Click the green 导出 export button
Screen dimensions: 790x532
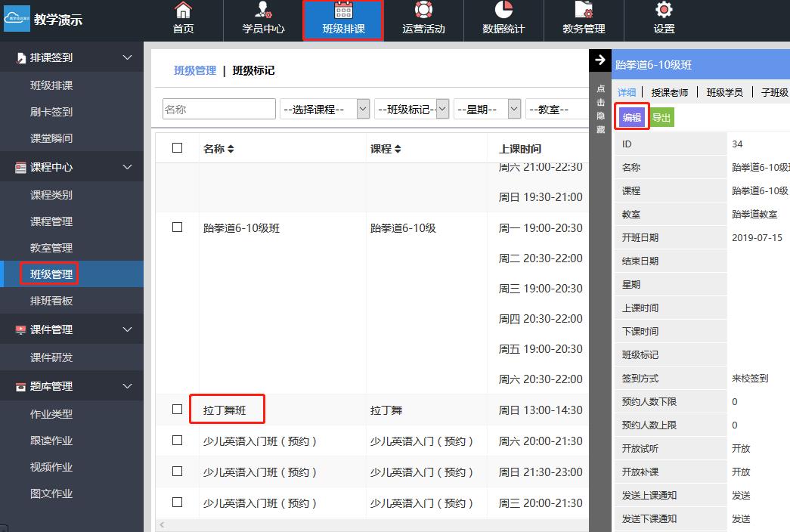tap(661, 117)
